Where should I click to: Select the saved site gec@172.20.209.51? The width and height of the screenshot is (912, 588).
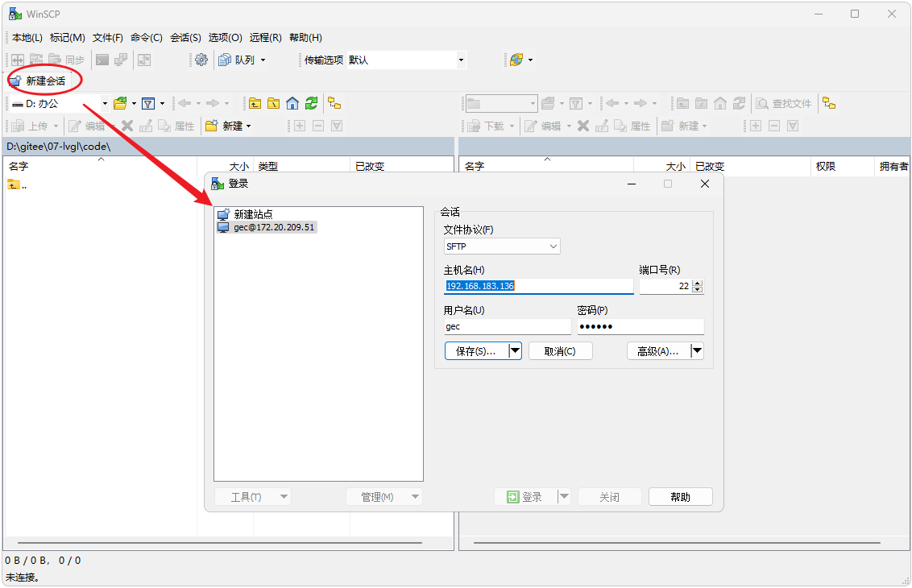[273, 227]
